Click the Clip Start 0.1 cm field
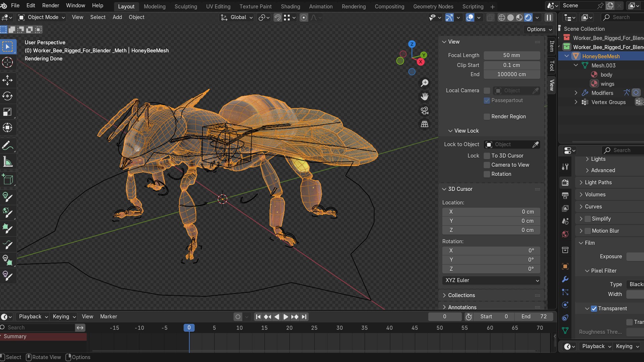 512,65
